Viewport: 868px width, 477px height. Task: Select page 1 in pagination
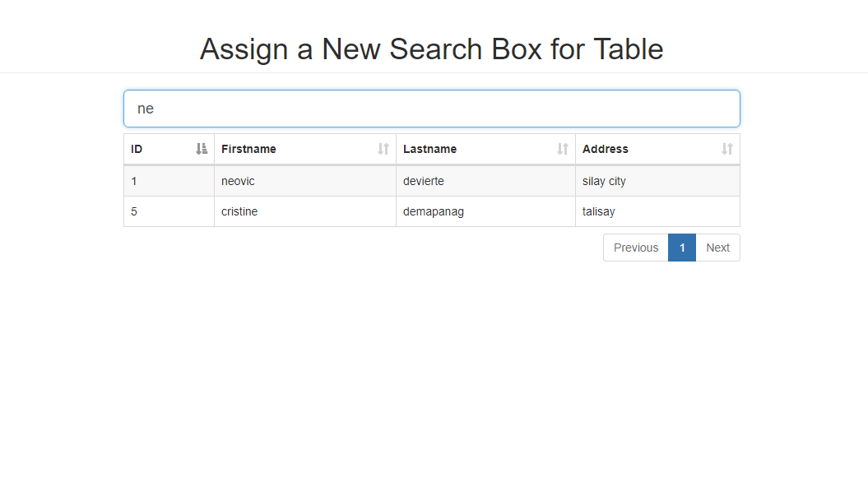point(682,248)
